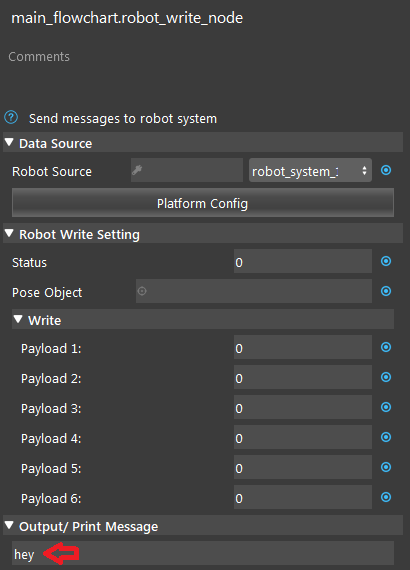The height and width of the screenshot is (570, 410).
Task: Click the Robot Source label
Action: (x=52, y=171)
